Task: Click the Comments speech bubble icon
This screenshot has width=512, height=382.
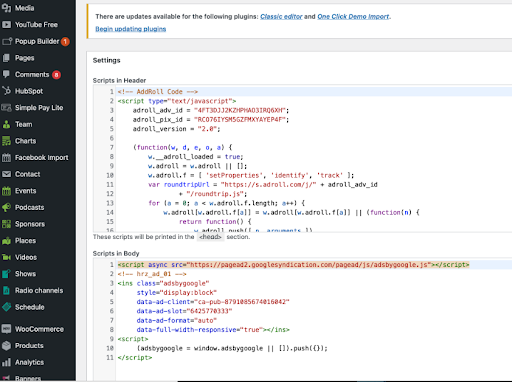Action: (x=6, y=74)
